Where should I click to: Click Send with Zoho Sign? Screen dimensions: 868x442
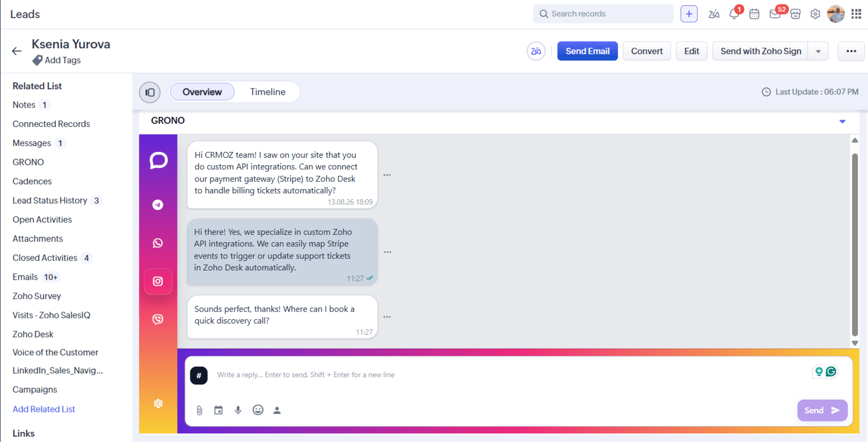761,51
